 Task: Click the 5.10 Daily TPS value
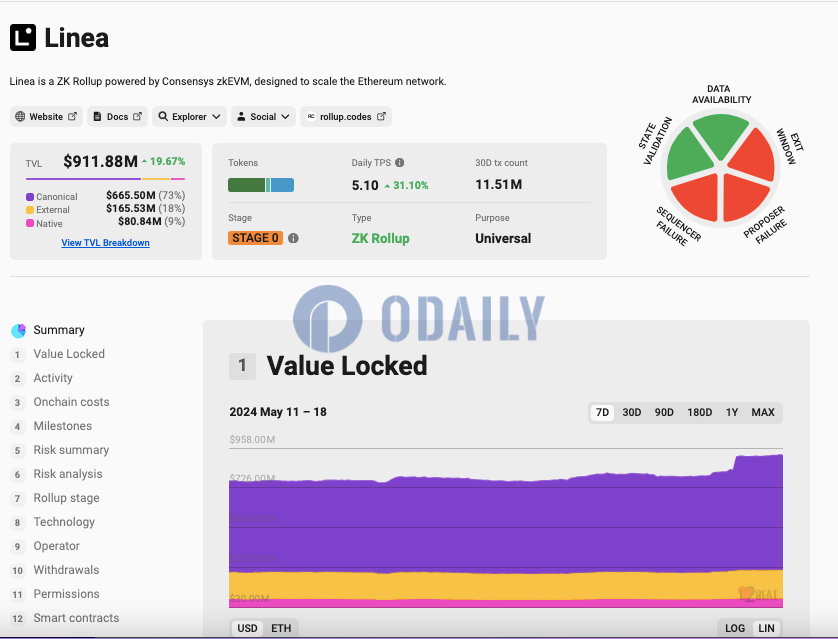[x=365, y=185]
